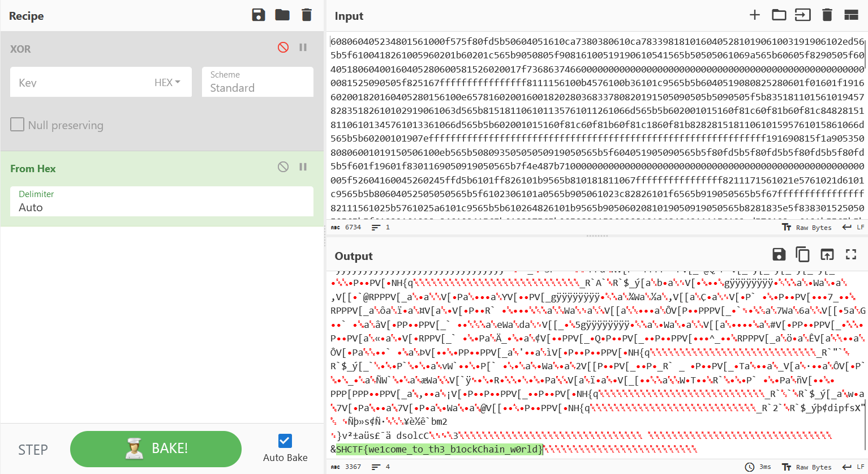Click the STEP button
The image size is (868, 474).
click(33, 450)
